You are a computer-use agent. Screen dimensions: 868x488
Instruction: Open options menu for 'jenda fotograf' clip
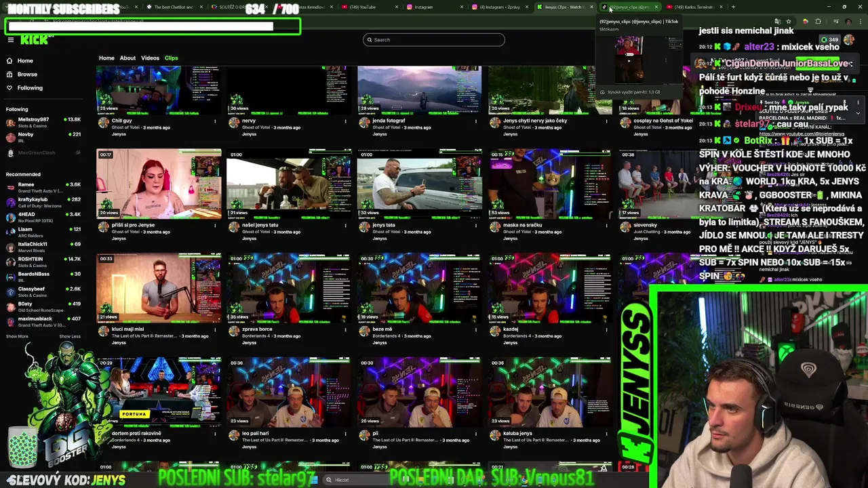pos(475,121)
